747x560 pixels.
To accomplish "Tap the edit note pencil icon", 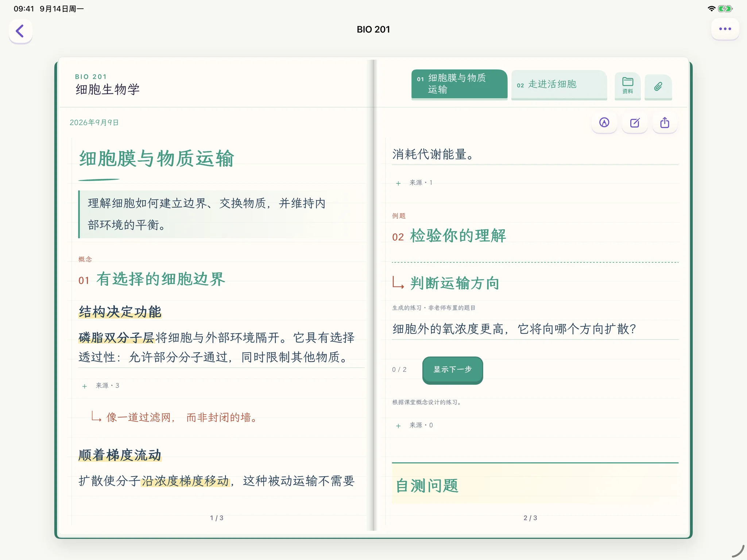I will [x=635, y=122].
